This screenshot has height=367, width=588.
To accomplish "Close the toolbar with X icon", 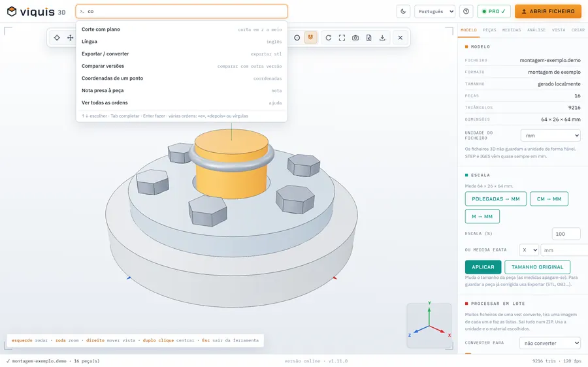I will [400, 37].
